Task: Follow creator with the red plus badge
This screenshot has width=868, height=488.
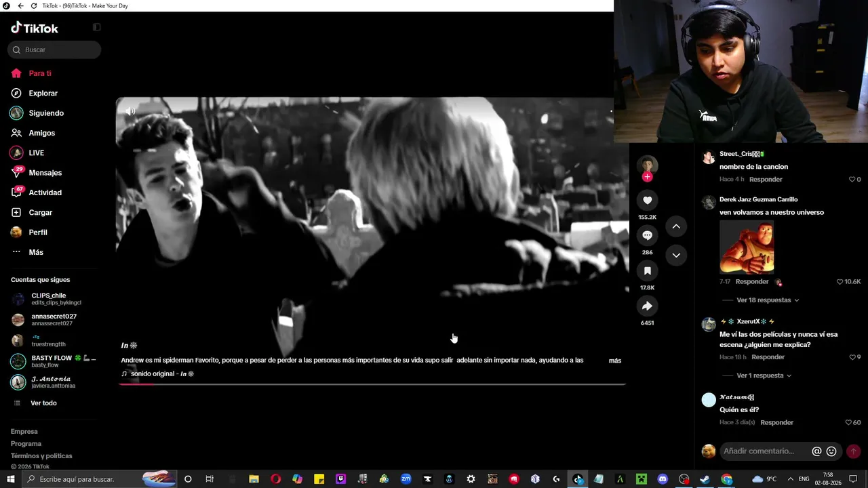Action: pos(647,177)
